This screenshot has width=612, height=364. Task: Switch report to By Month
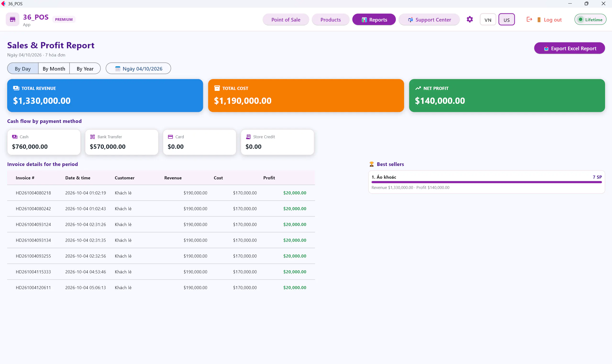pyautogui.click(x=54, y=68)
